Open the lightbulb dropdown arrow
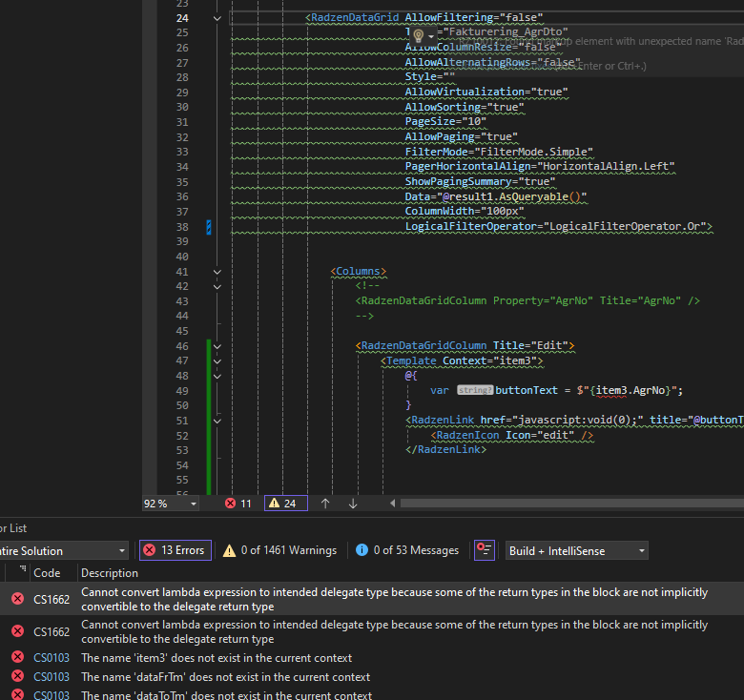 click(x=431, y=36)
